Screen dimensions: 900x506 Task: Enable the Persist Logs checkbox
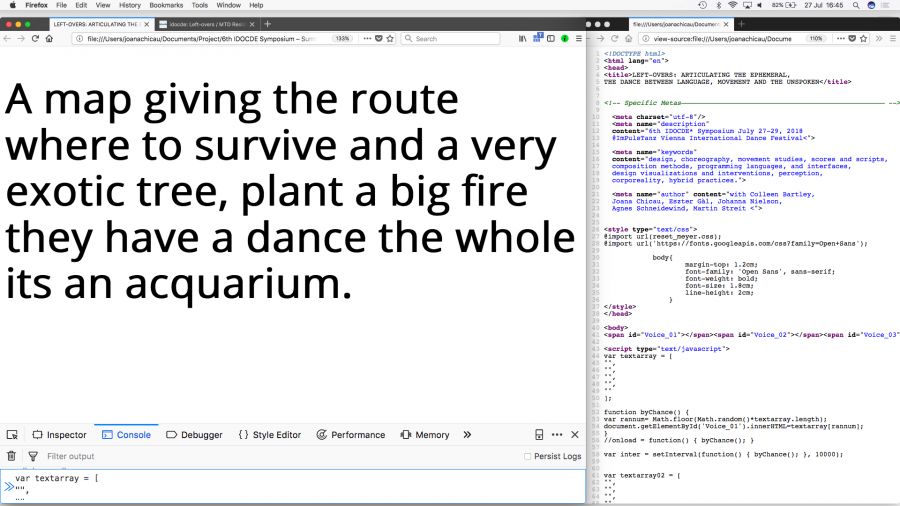pyautogui.click(x=528, y=457)
